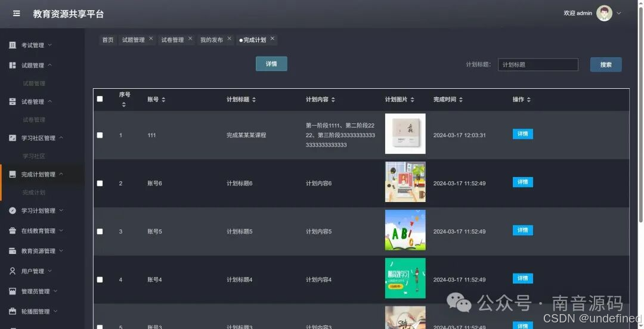
Task: Close the 完成计划 tab
Action: click(273, 38)
